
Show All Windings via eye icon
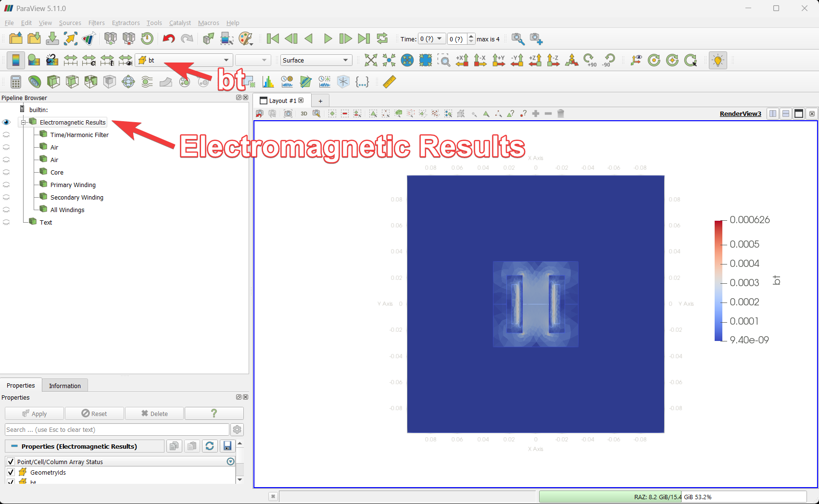point(6,210)
